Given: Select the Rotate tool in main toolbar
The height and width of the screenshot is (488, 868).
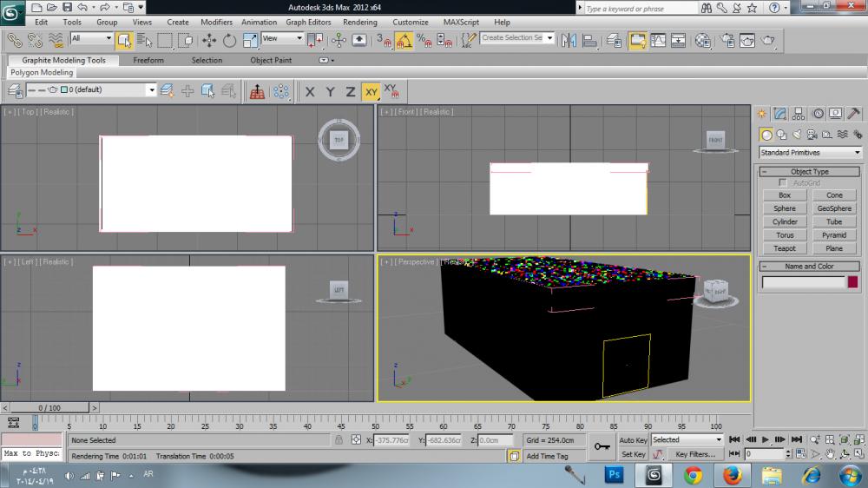Looking at the screenshot, I should coord(229,40).
